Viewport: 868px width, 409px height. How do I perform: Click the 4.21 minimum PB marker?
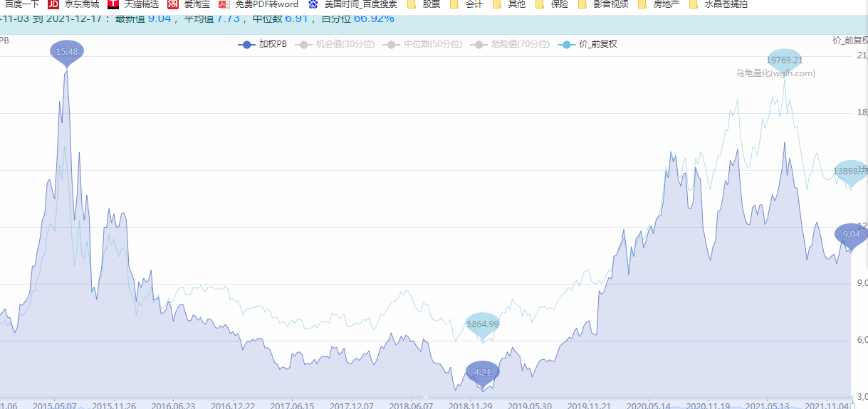(483, 373)
